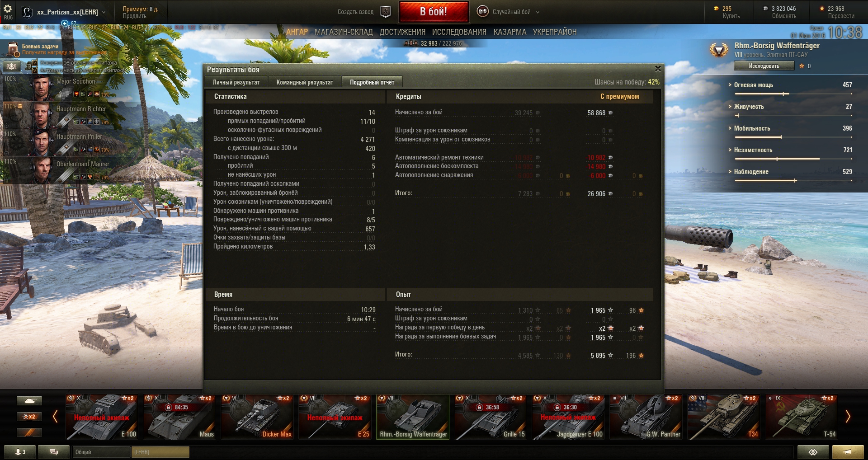Open the game settings gear menu
This screenshot has height=460, width=868.
click(8, 9)
